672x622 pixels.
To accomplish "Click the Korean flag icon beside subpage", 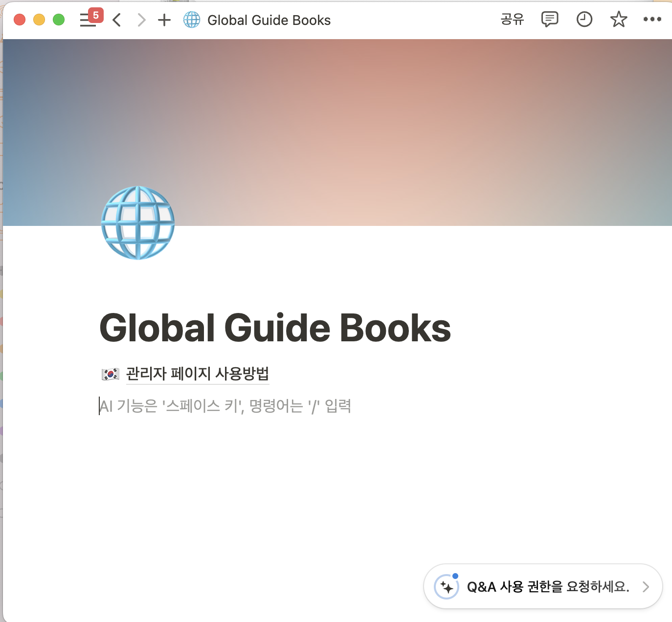I will click(111, 374).
